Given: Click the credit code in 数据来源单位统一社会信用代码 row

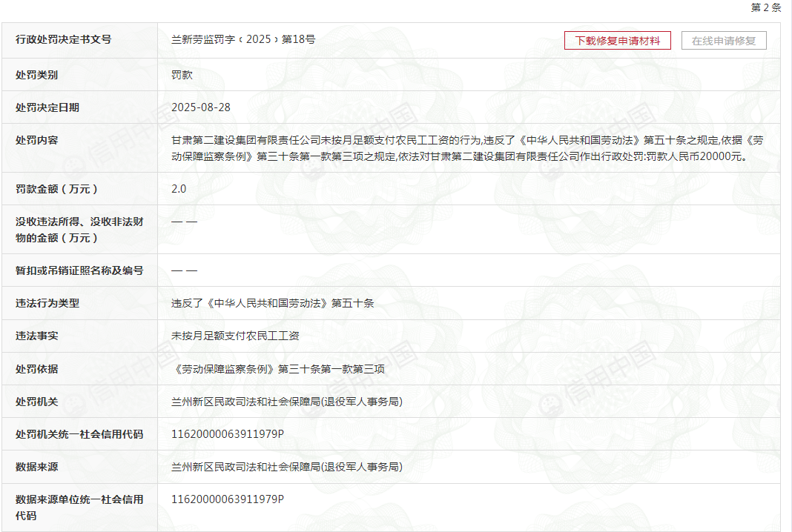Looking at the screenshot, I should click(x=228, y=499).
